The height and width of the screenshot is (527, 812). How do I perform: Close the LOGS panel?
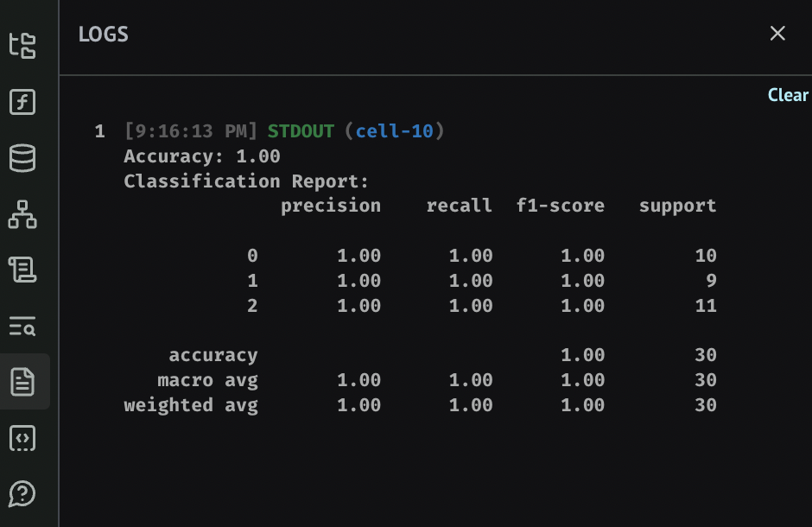pyautogui.click(x=777, y=34)
